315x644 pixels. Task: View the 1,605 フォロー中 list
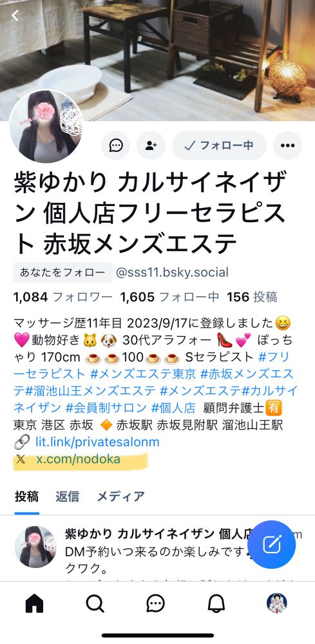tap(169, 297)
